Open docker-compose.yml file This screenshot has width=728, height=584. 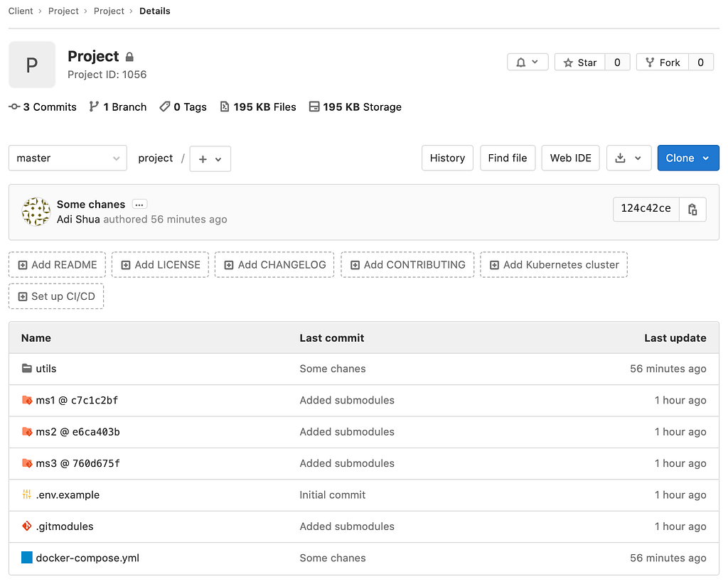point(87,558)
